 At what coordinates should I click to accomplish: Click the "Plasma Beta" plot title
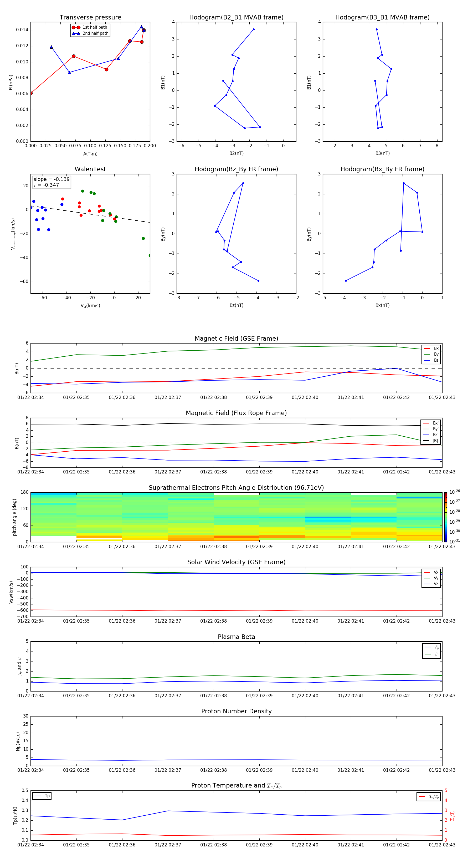pyautogui.click(x=236, y=637)
